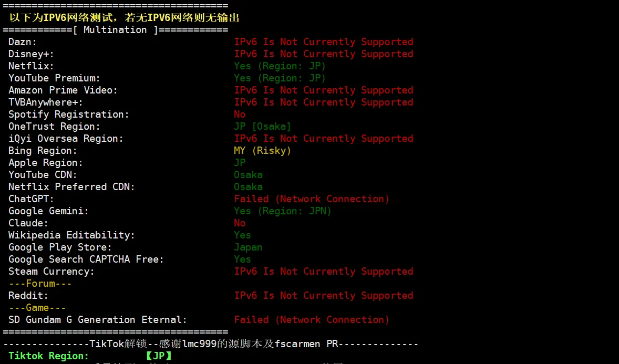Click the "YouTube CDN:" label
Viewport: 619px width, 364px height.
tap(43, 175)
